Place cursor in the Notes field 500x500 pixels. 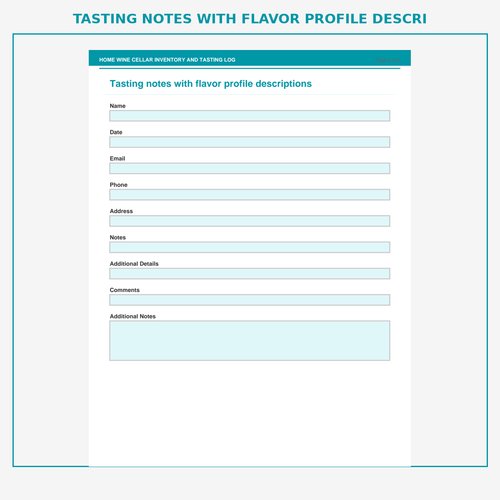coord(249,247)
